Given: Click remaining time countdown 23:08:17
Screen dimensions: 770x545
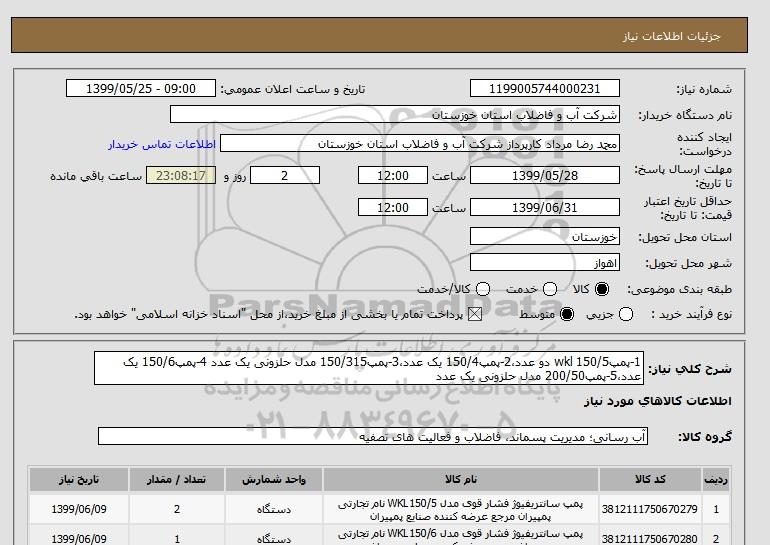Looking at the screenshot, I should [181, 175].
